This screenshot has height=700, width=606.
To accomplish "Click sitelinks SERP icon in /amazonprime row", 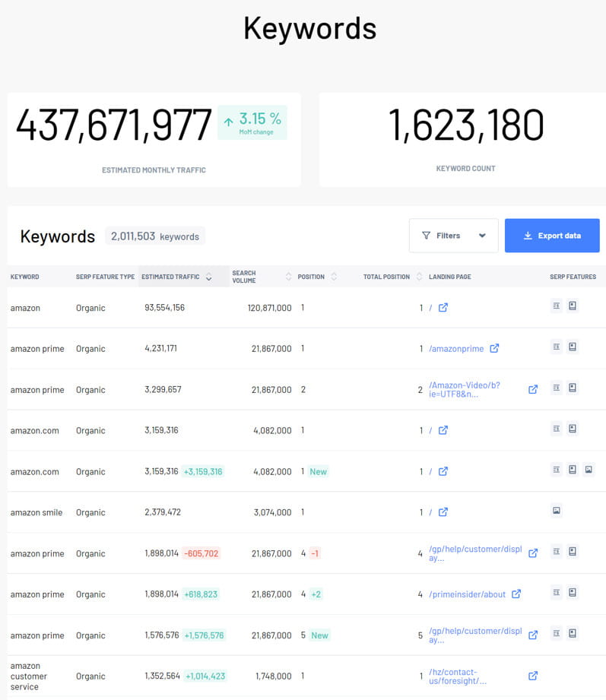I will (x=557, y=347).
